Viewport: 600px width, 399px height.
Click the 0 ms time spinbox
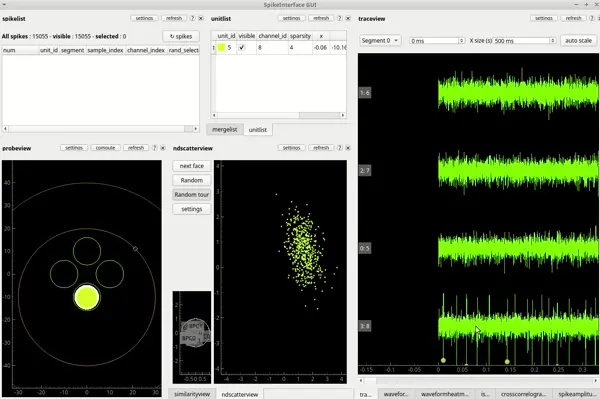coord(437,41)
